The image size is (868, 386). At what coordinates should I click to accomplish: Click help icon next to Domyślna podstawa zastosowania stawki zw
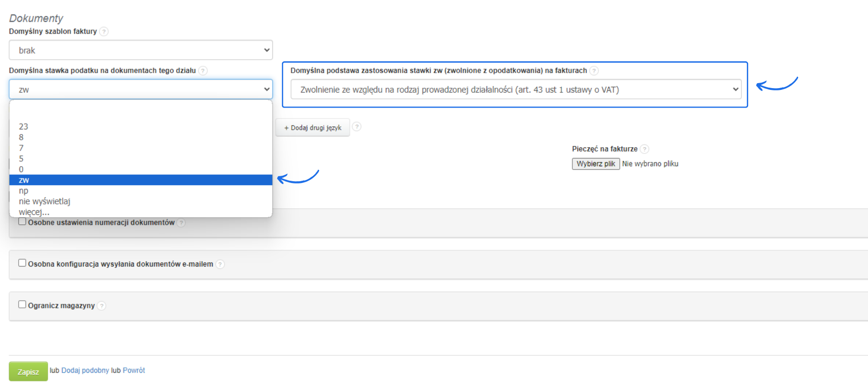pos(594,70)
